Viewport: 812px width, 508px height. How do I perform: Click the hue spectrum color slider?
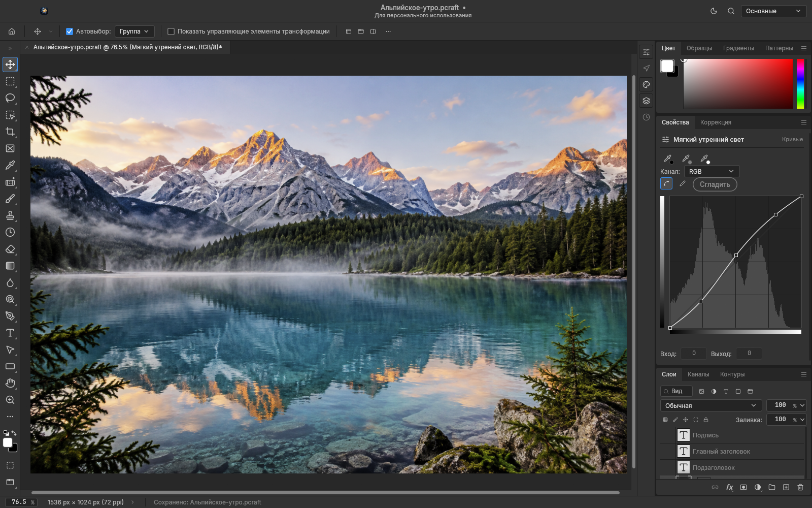(800, 83)
